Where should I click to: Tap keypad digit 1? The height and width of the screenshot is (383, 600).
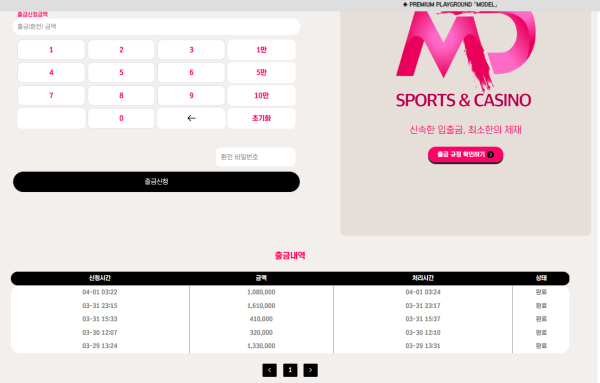pyautogui.click(x=51, y=50)
